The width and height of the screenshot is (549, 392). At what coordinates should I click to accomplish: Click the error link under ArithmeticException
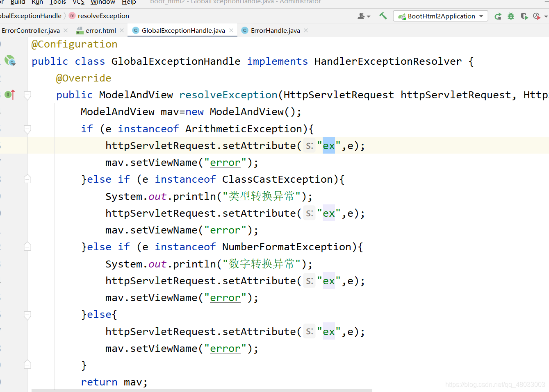[225, 163]
